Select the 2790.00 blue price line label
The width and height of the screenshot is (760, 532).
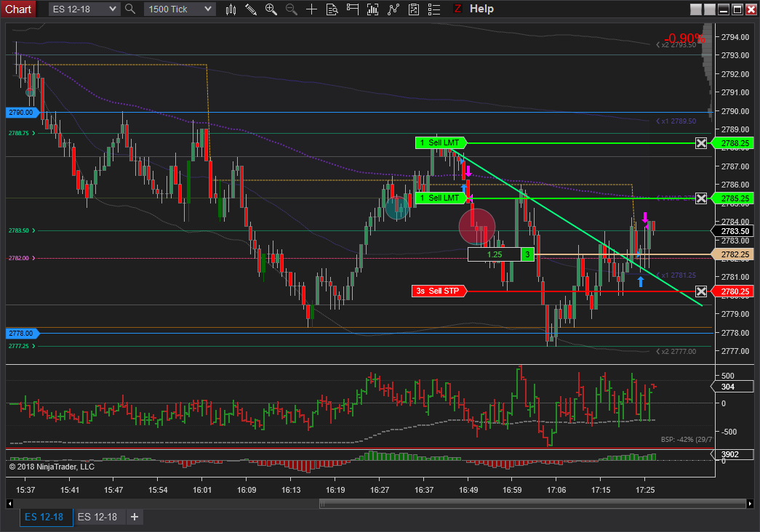click(23, 113)
